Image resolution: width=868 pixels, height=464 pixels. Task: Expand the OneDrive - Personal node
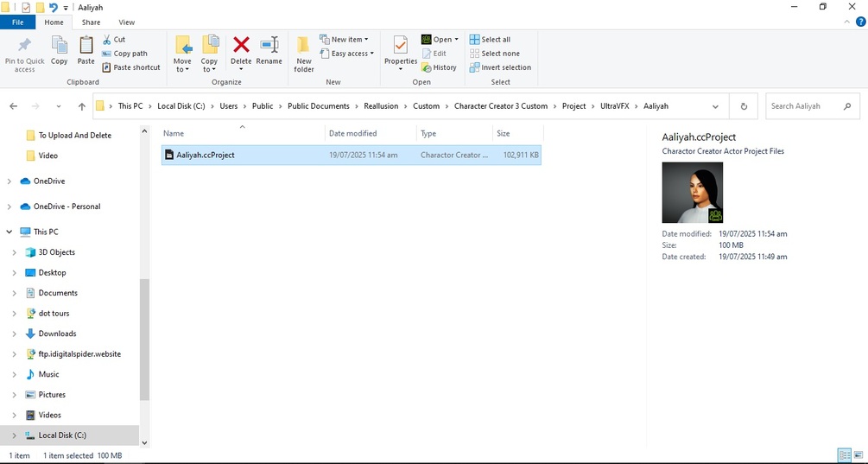point(10,207)
